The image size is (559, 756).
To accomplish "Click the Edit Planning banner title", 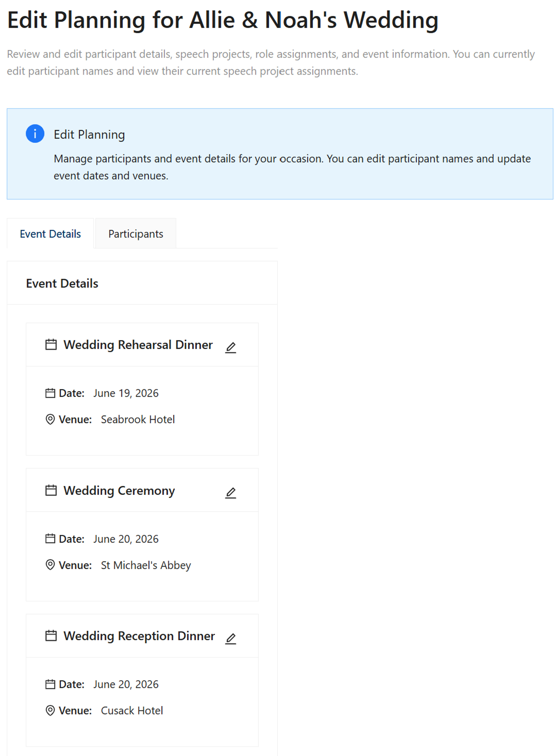I will point(89,135).
